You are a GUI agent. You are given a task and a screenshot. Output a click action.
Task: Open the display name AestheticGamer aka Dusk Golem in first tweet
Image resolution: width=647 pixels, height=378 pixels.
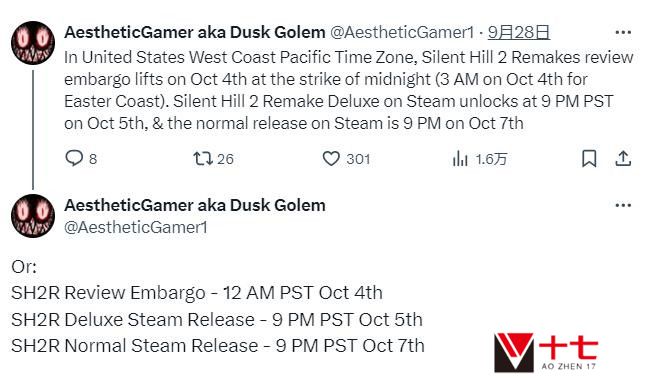point(195,32)
